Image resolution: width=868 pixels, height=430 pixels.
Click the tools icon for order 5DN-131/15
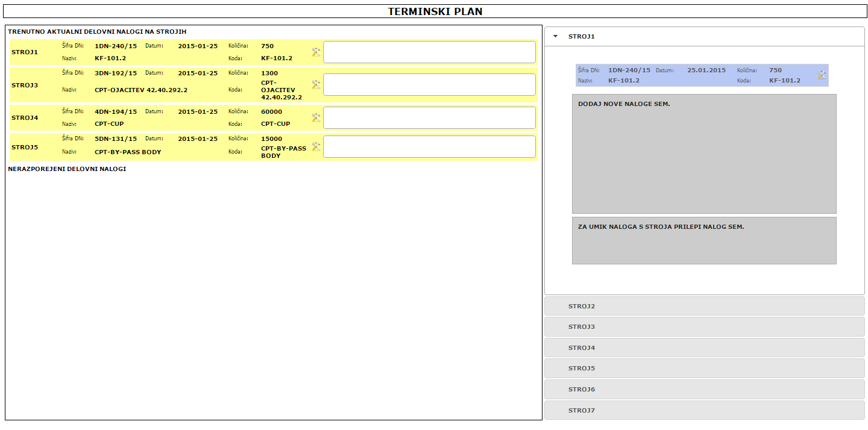pos(316,147)
